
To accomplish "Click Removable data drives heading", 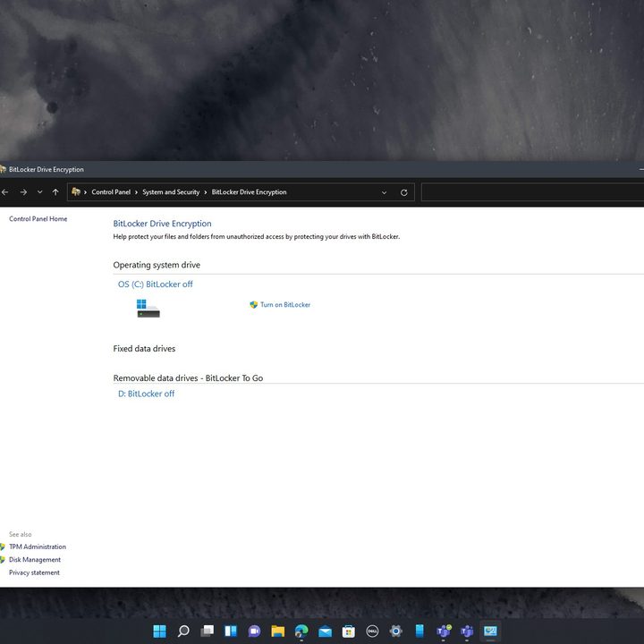I will [x=188, y=377].
